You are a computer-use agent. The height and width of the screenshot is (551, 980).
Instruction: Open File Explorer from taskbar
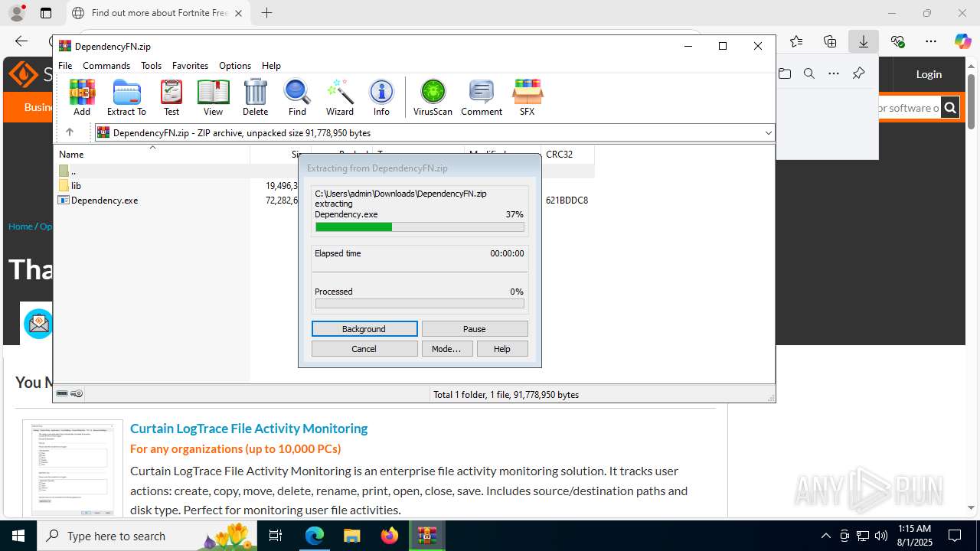tap(351, 536)
